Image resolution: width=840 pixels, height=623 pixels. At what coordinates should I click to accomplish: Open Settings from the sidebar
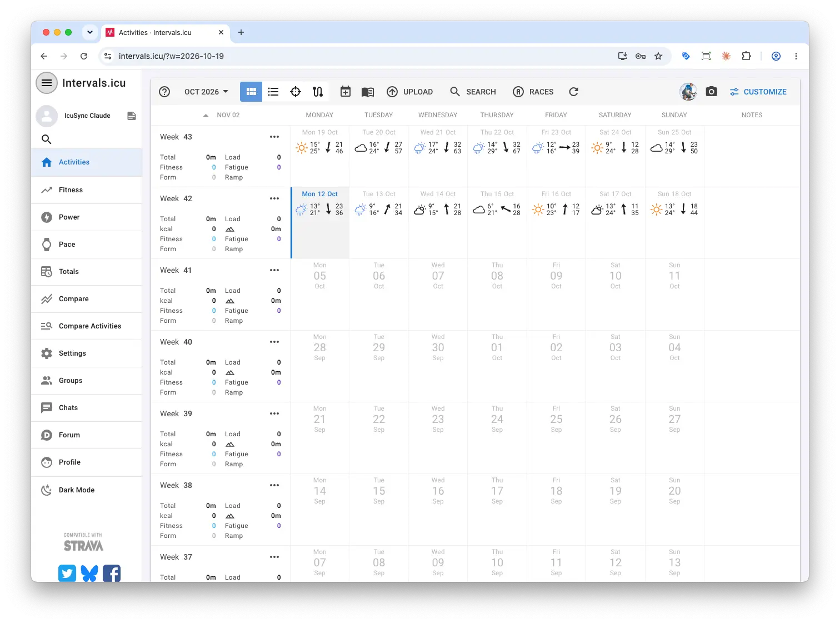pyautogui.click(x=87, y=353)
